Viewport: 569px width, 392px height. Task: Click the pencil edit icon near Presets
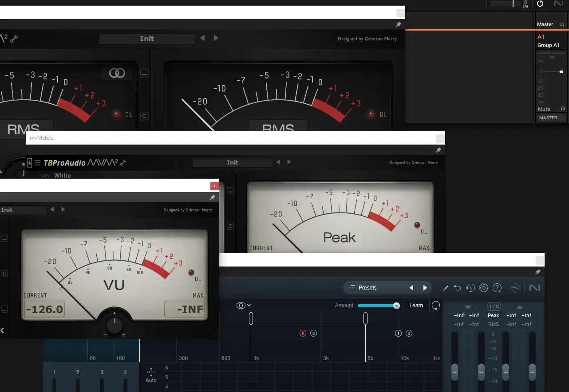click(x=446, y=287)
